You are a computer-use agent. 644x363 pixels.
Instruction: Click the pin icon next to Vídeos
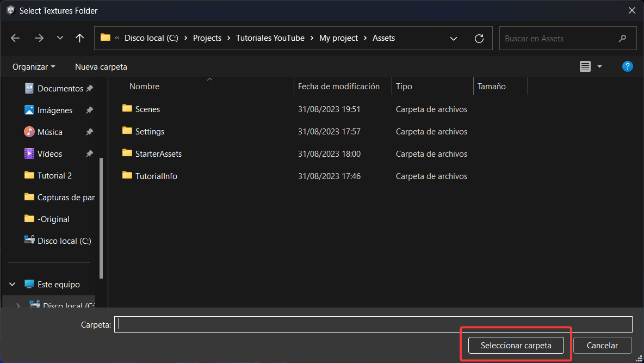pos(90,154)
